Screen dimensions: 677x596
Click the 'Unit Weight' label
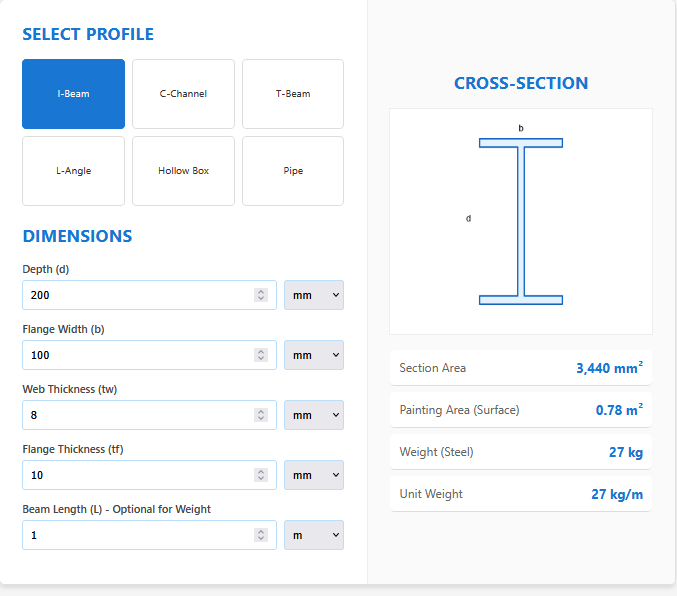click(431, 494)
